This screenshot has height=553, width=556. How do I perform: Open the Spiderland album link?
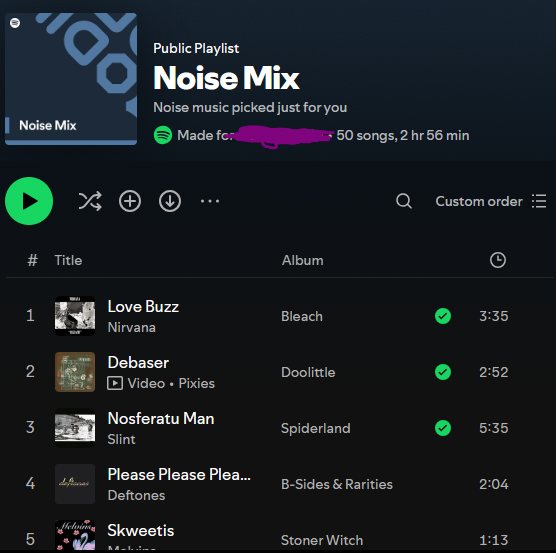pyautogui.click(x=316, y=428)
